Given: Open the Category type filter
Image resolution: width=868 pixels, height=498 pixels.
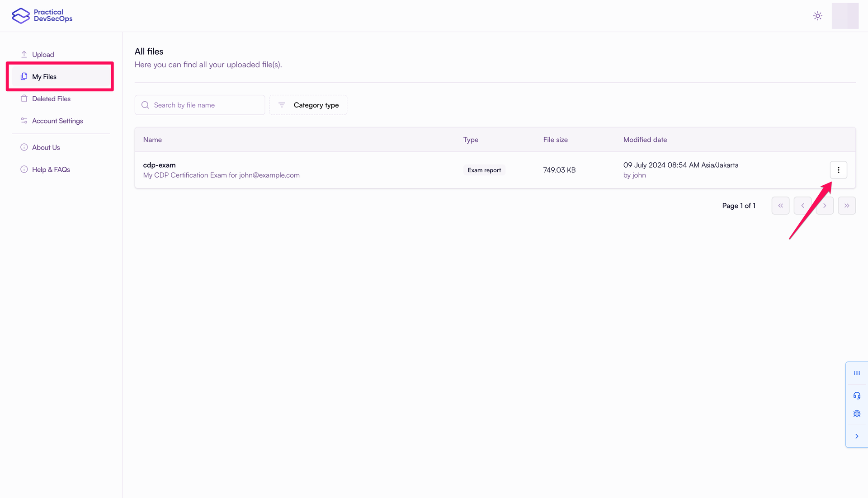Looking at the screenshot, I should click(308, 105).
